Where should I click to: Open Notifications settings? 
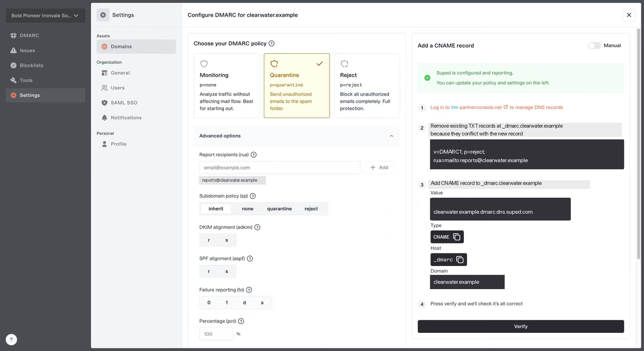136,118
